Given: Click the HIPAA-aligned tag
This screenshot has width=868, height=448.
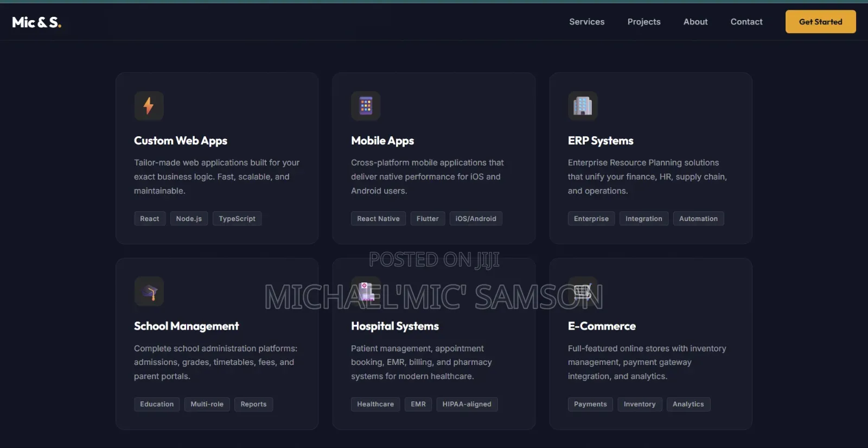Looking at the screenshot, I should pos(467,405).
